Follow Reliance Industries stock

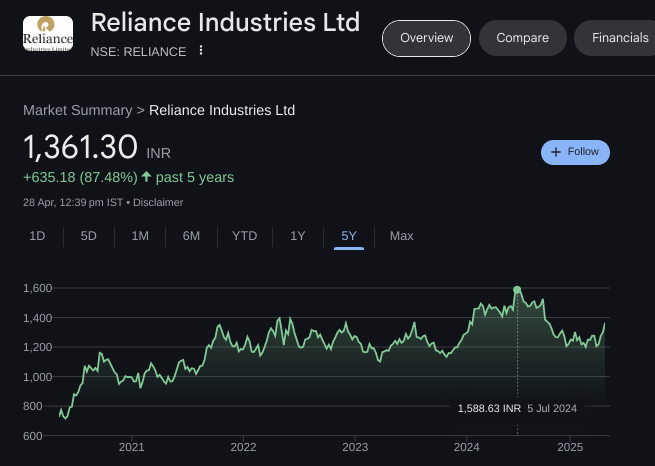(x=575, y=152)
